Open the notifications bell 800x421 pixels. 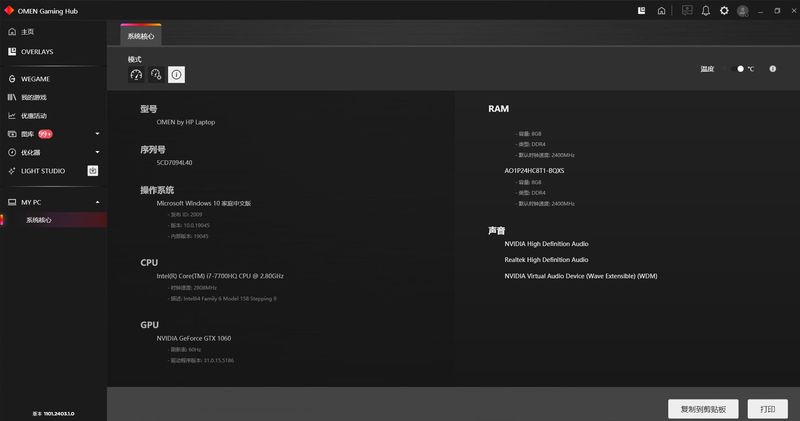pyautogui.click(x=706, y=10)
